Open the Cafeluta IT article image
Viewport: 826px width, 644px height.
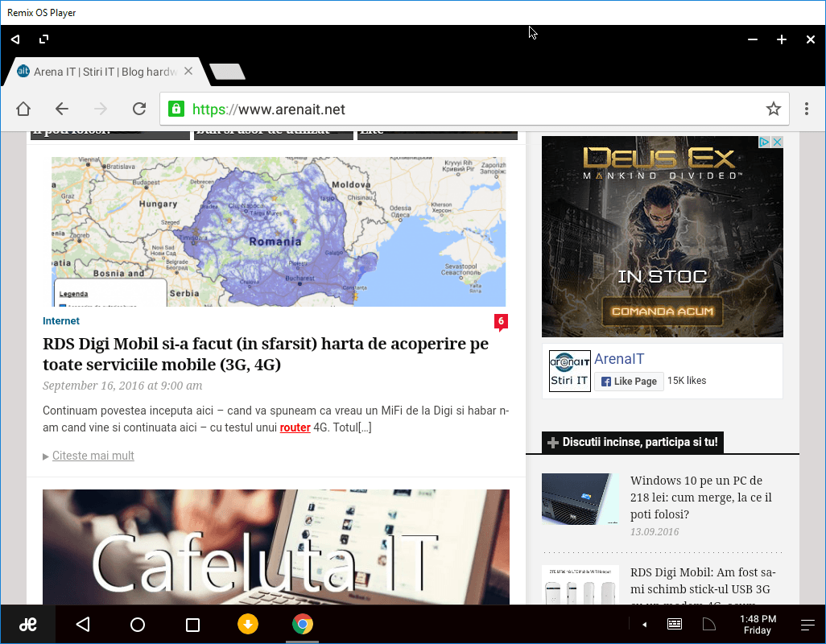click(276, 547)
